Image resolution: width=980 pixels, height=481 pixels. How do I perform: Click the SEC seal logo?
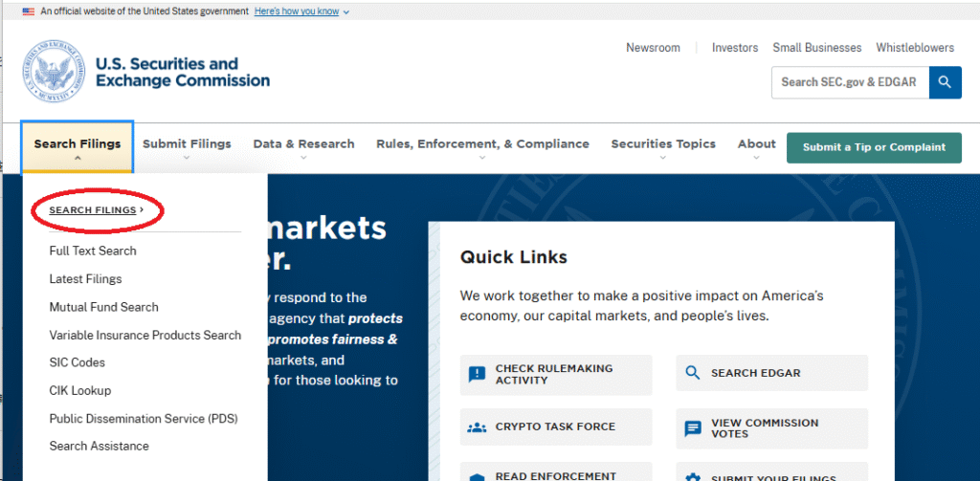click(x=54, y=72)
